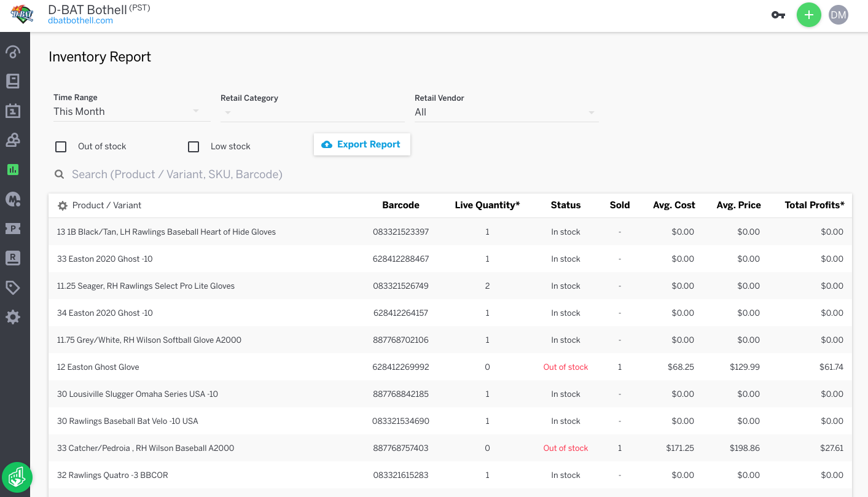Open the P ticket icon in sidebar
Screen dimensions: 868x497
coord(13,229)
